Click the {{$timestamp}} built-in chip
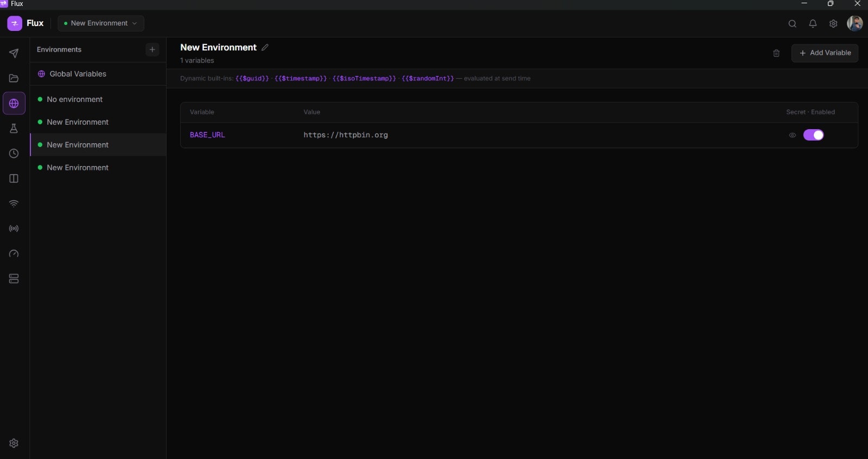The image size is (868, 459). point(301,79)
